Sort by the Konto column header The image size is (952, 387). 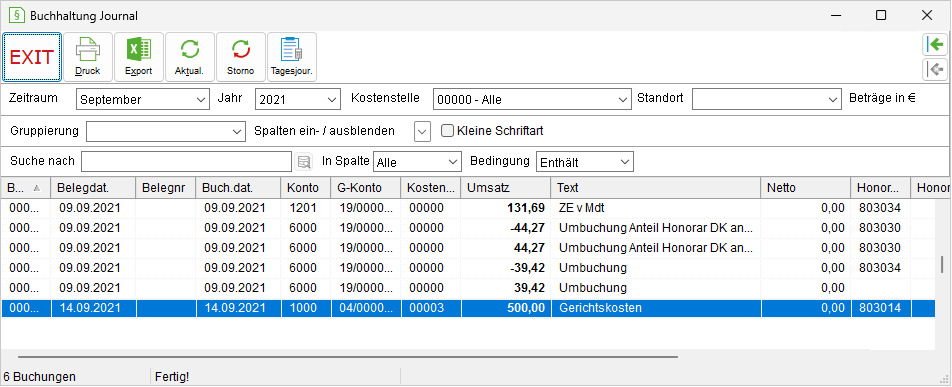(x=306, y=188)
